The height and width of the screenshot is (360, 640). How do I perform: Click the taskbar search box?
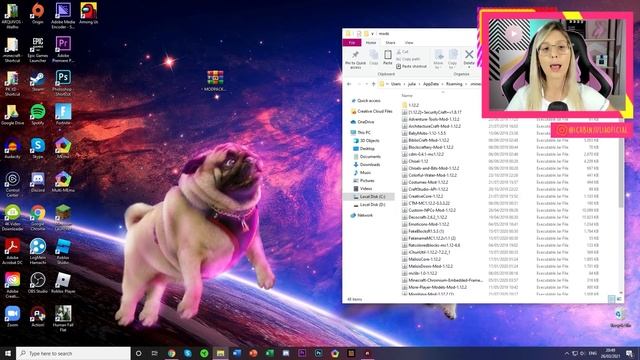click(73, 353)
